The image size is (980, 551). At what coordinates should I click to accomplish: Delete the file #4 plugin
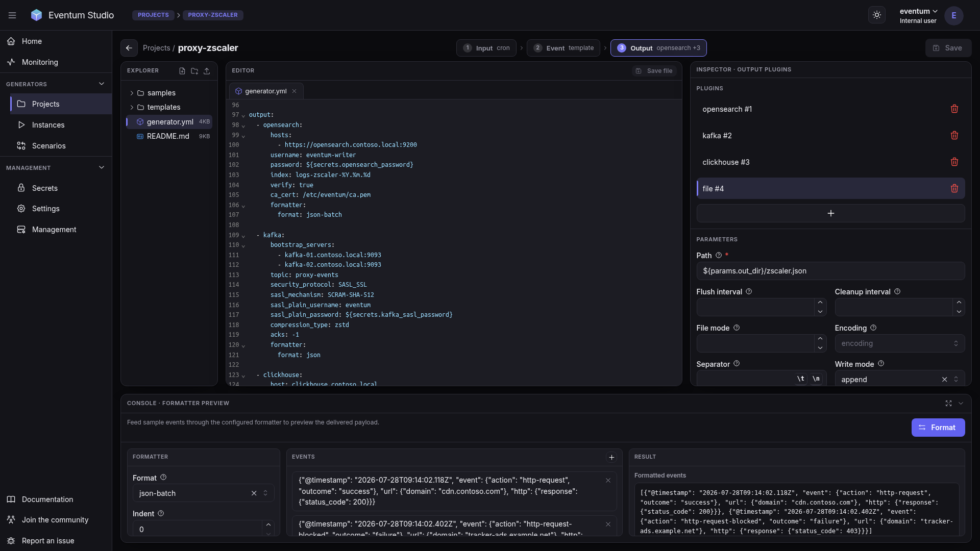[x=954, y=189]
